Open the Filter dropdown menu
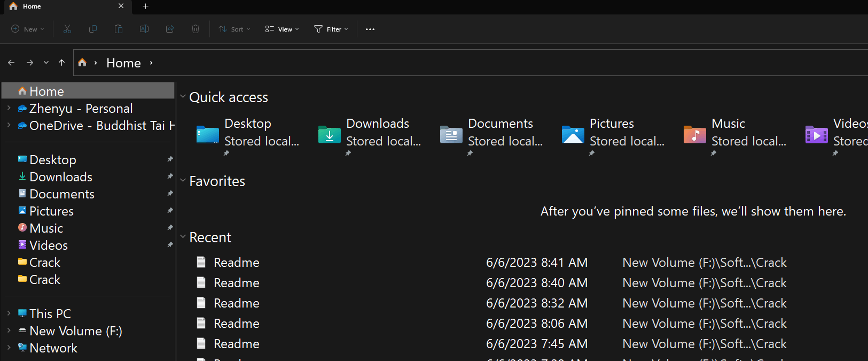 tap(331, 29)
